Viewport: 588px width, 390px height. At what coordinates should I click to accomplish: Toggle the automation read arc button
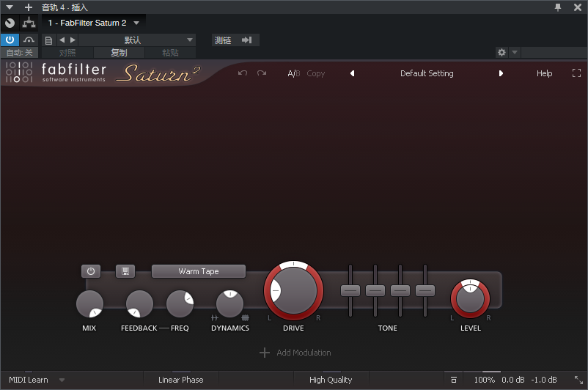pyautogui.click(x=29, y=40)
